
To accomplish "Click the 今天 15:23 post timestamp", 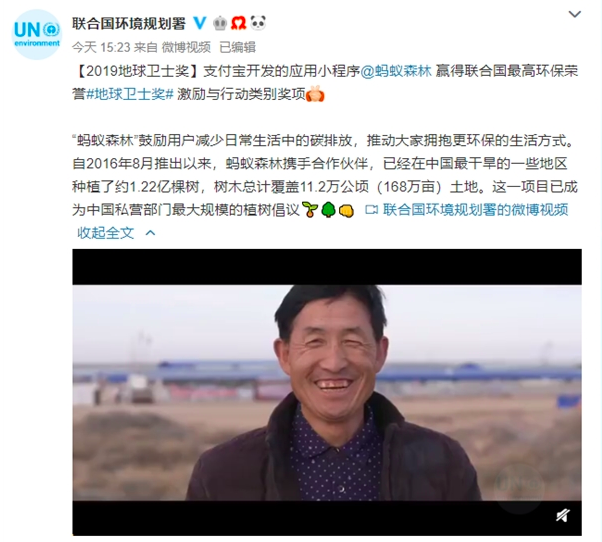I will click(101, 47).
